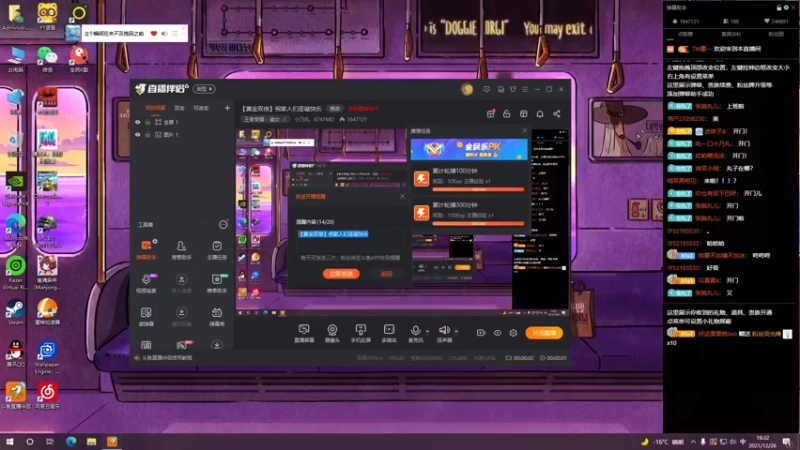Toggle the preview eye icon in bottom toolbar

click(x=497, y=333)
